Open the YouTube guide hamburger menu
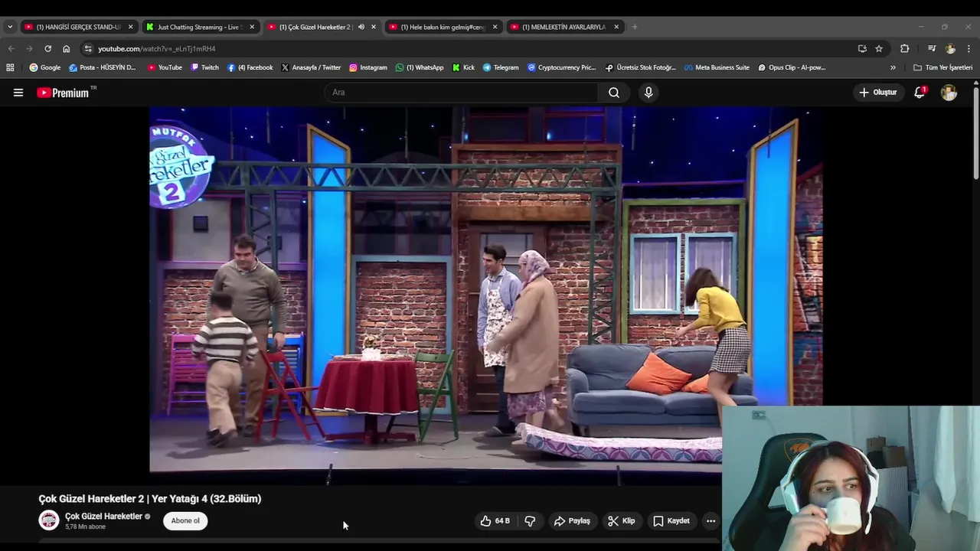Screen dimensions: 980x551 18,93
